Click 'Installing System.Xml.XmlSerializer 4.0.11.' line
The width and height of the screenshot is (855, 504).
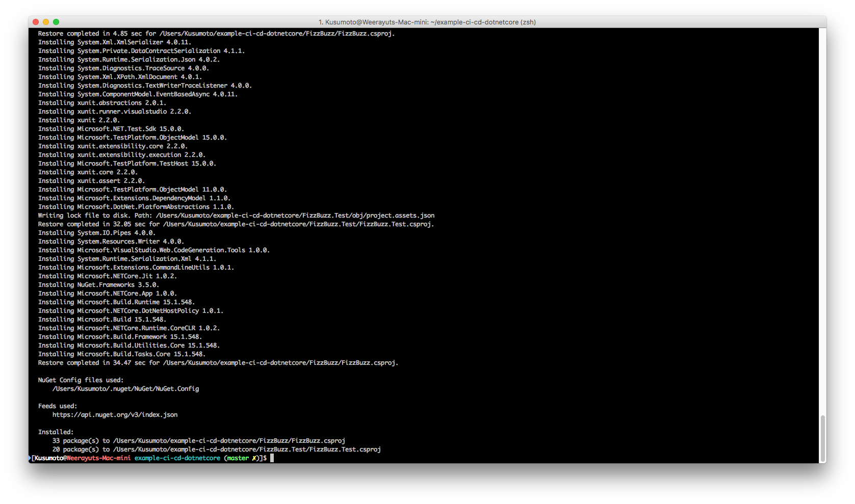(115, 42)
